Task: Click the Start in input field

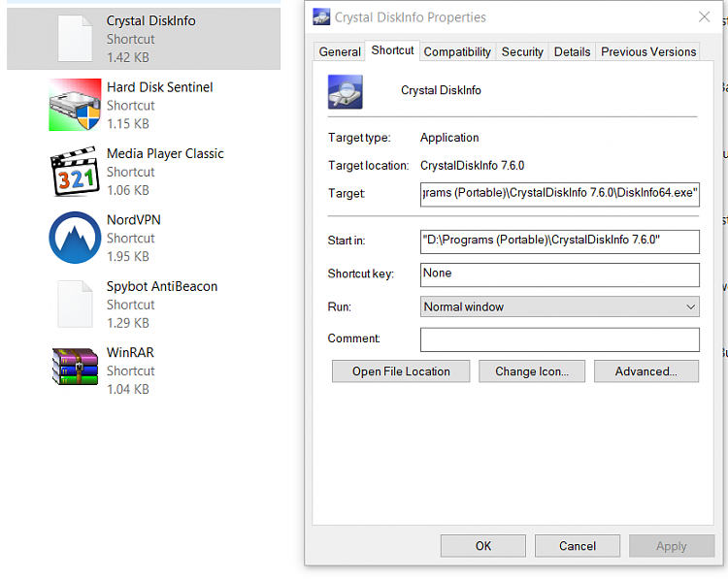Action: click(x=559, y=241)
